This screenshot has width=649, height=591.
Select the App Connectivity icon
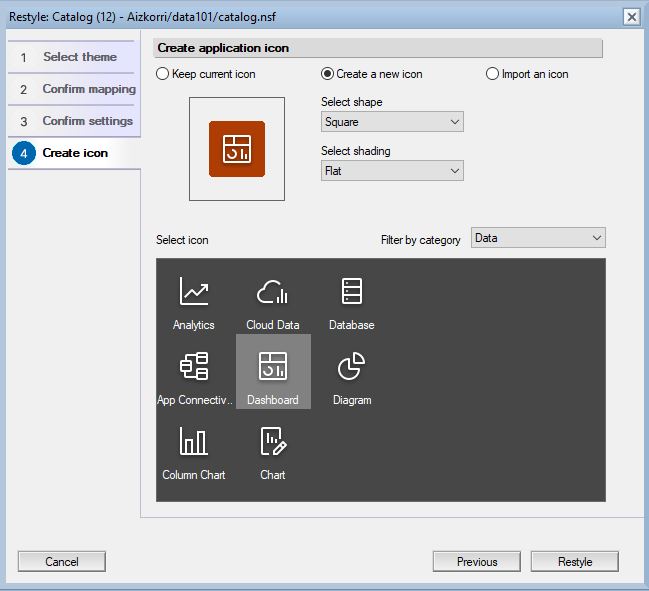(194, 374)
